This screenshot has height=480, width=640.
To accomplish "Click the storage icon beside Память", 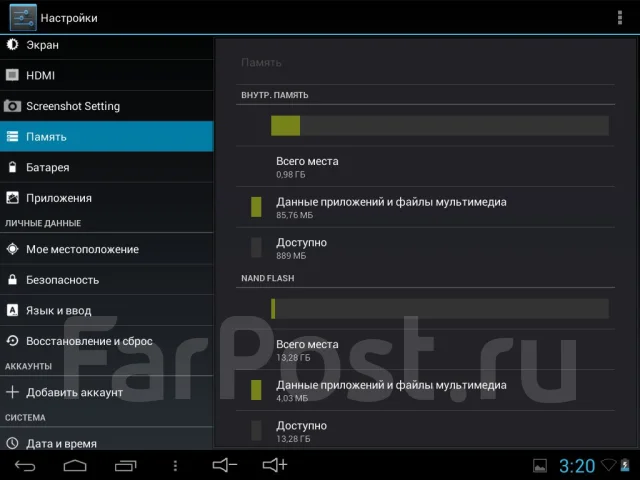I will pos(12,136).
